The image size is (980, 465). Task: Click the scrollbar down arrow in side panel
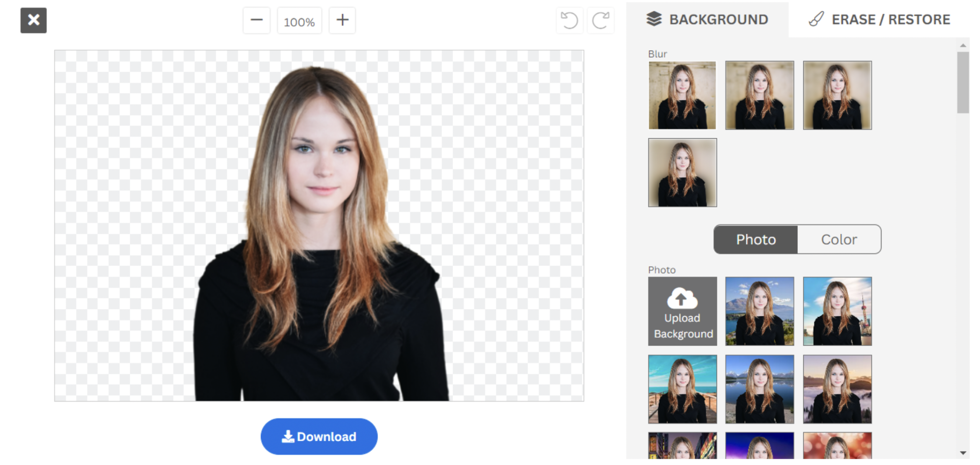(x=963, y=453)
